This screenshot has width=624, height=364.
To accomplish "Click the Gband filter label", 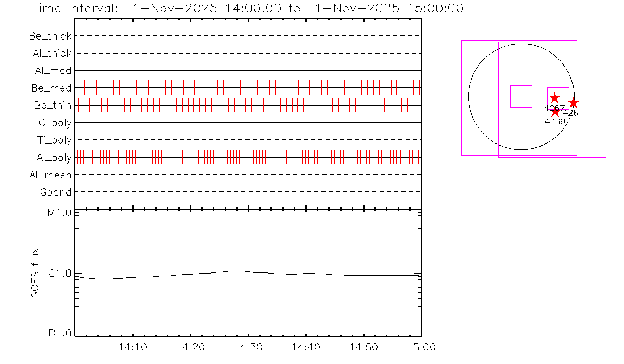I will coord(56,192).
